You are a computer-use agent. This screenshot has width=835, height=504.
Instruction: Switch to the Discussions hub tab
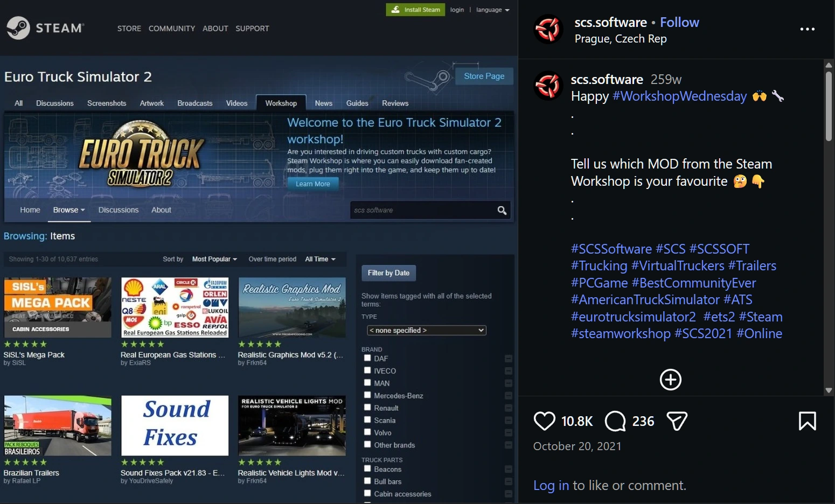click(x=55, y=103)
